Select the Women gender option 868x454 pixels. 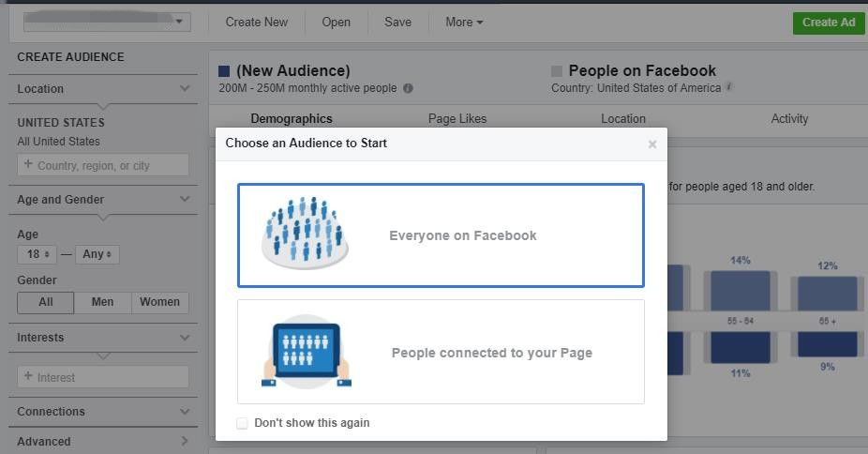point(160,302)
